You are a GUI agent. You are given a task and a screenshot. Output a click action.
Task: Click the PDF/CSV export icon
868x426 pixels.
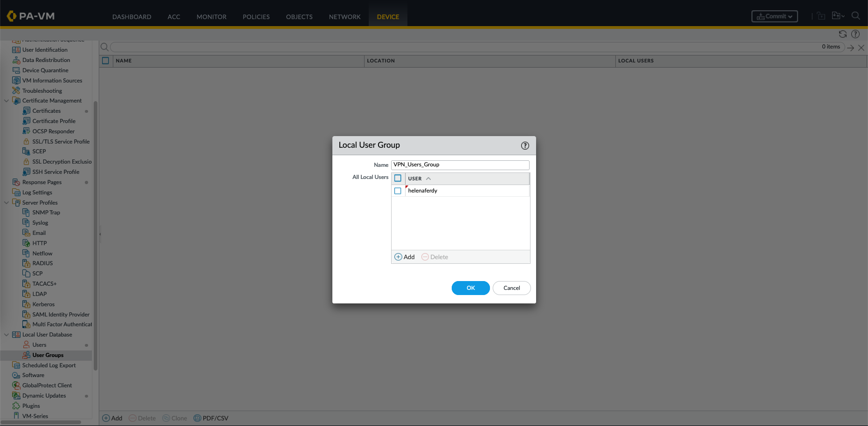tap(197, 418)
